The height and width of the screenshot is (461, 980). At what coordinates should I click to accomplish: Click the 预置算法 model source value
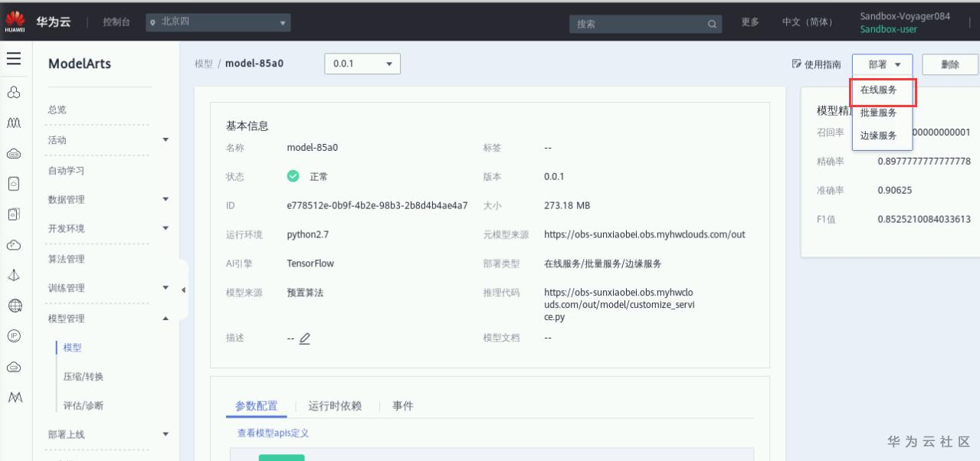click(305, 293)
